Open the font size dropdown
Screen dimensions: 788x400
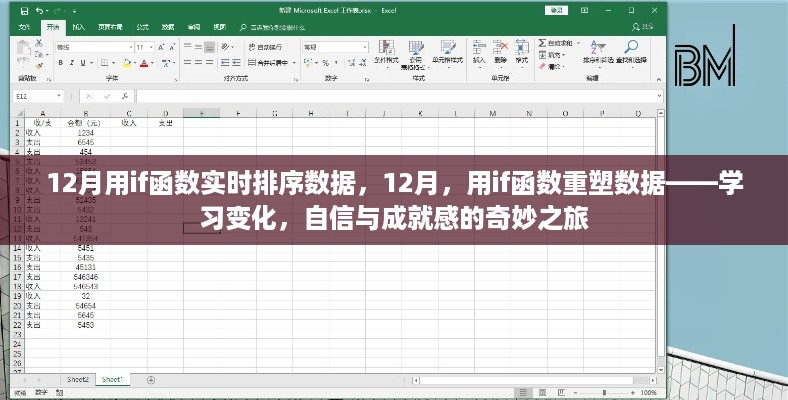point(151,46)
